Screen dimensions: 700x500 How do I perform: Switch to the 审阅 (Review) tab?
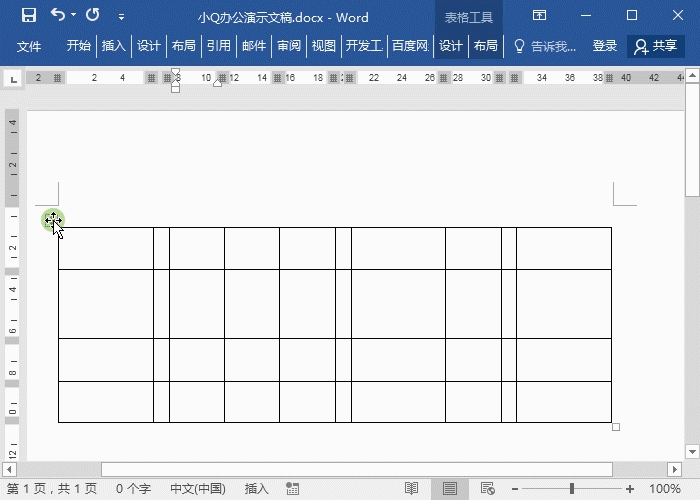point(289,46)
